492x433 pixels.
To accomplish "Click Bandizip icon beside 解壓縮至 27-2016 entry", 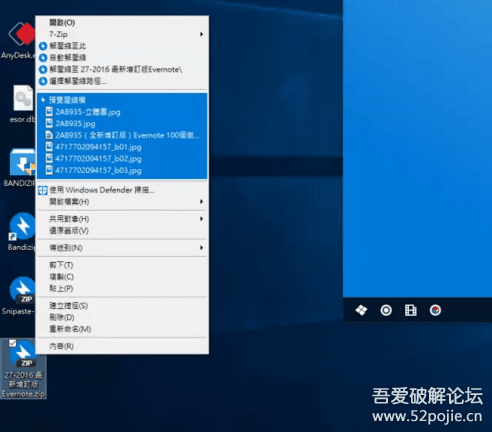I will tap(43, 69).
